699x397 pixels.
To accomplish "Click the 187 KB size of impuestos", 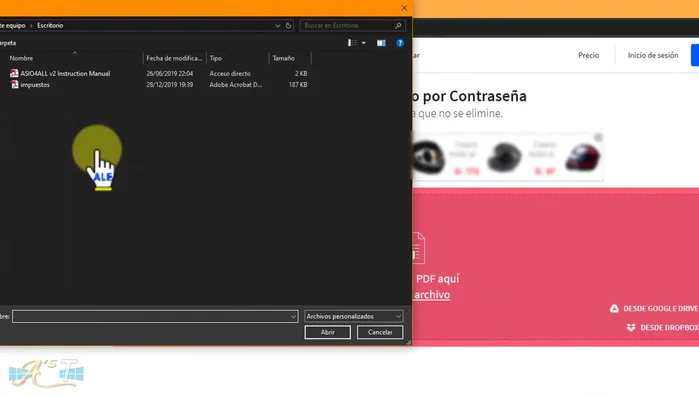I will click(298, 85).
